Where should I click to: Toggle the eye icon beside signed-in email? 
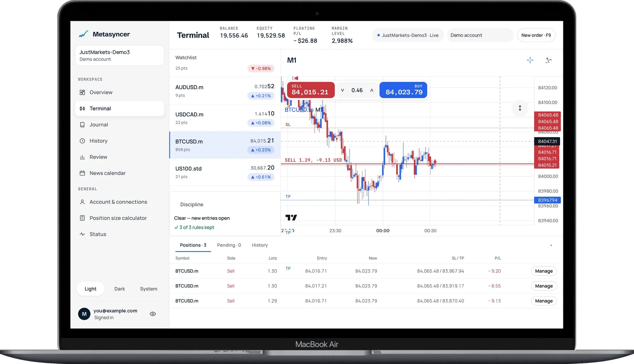click(x=153, y=314)
